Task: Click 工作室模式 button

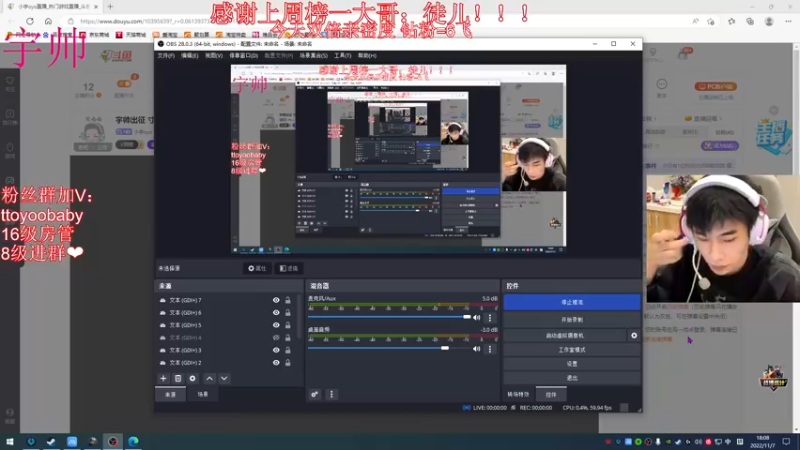Action: tap(572, 350)
